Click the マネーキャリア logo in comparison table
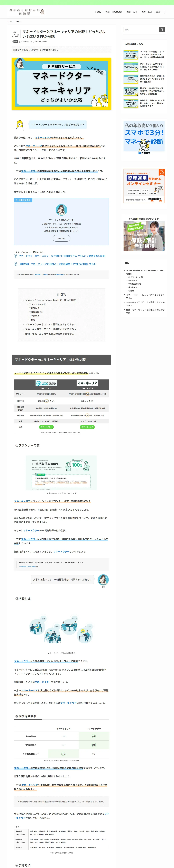Image resolution: width=174 pixels, height=868 pixels. coord(87,383)
